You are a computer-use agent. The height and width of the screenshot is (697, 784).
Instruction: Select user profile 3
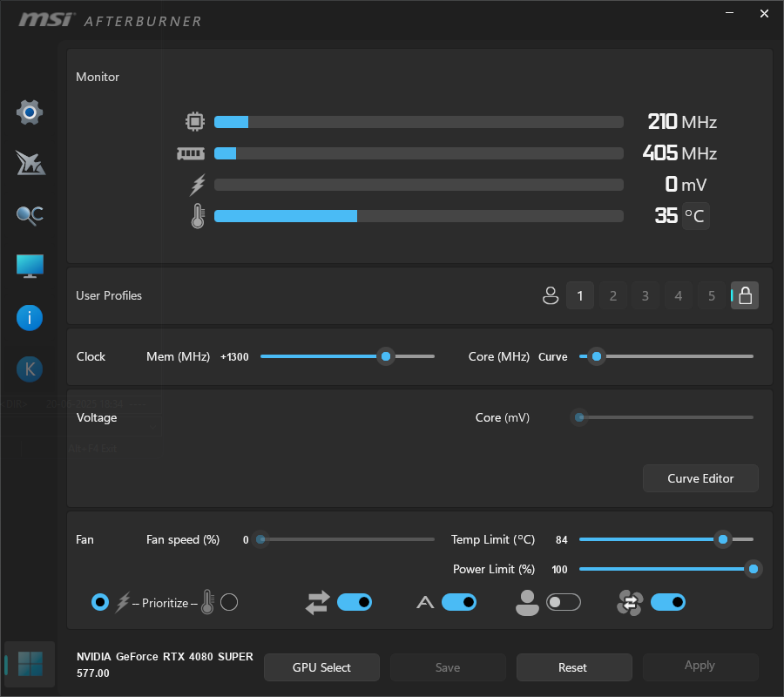point(645,295)
